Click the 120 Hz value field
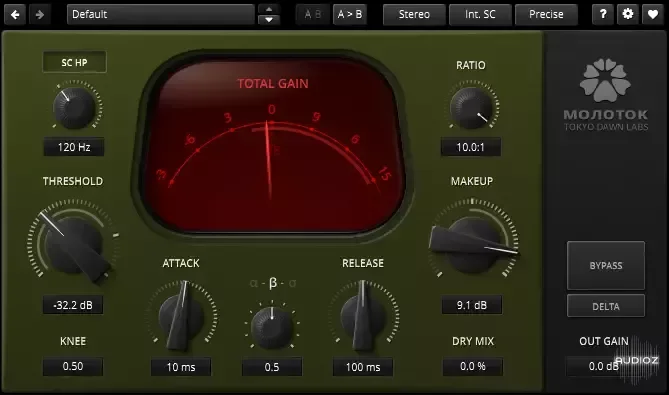 74,147
